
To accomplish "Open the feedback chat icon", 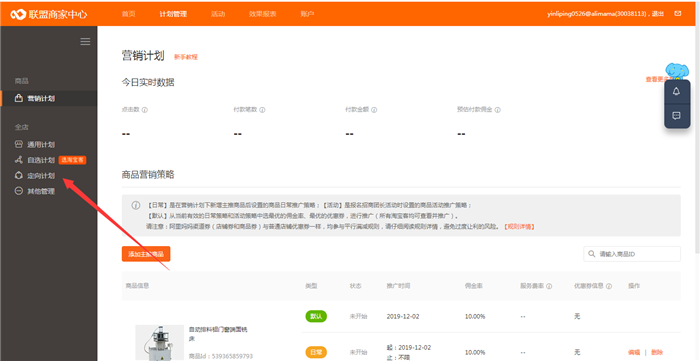I will 676,116.
